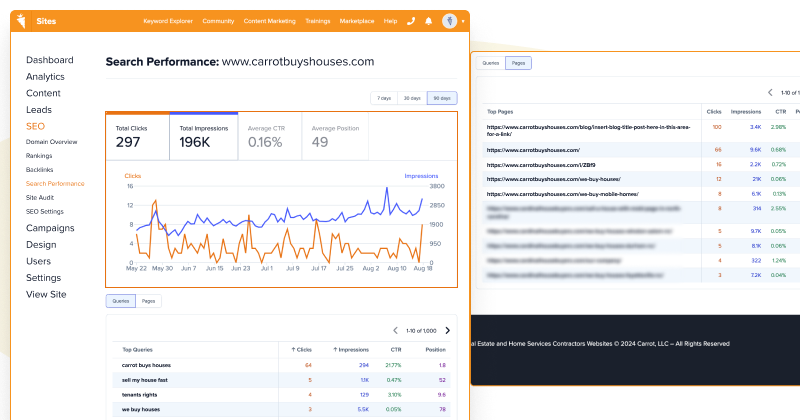This screenshot has width=800, height=420.
Task: Click the Clicks header in Top Pages table
Action: 714,111
